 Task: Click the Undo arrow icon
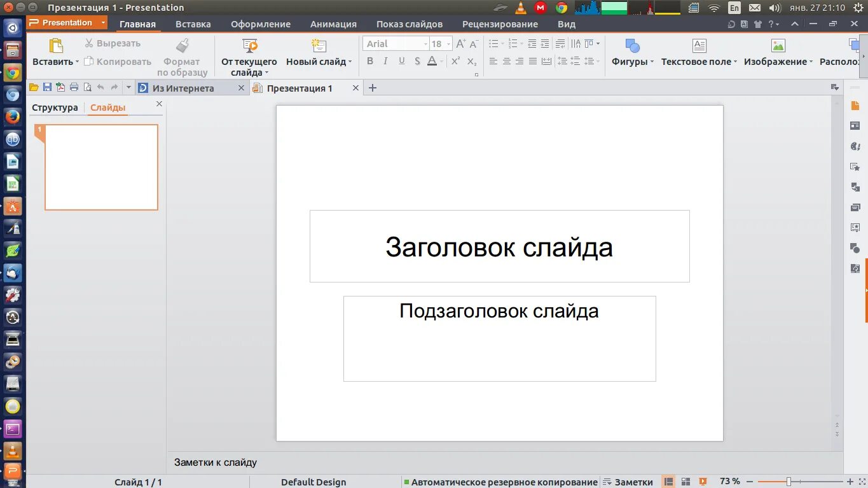(100, 87)
